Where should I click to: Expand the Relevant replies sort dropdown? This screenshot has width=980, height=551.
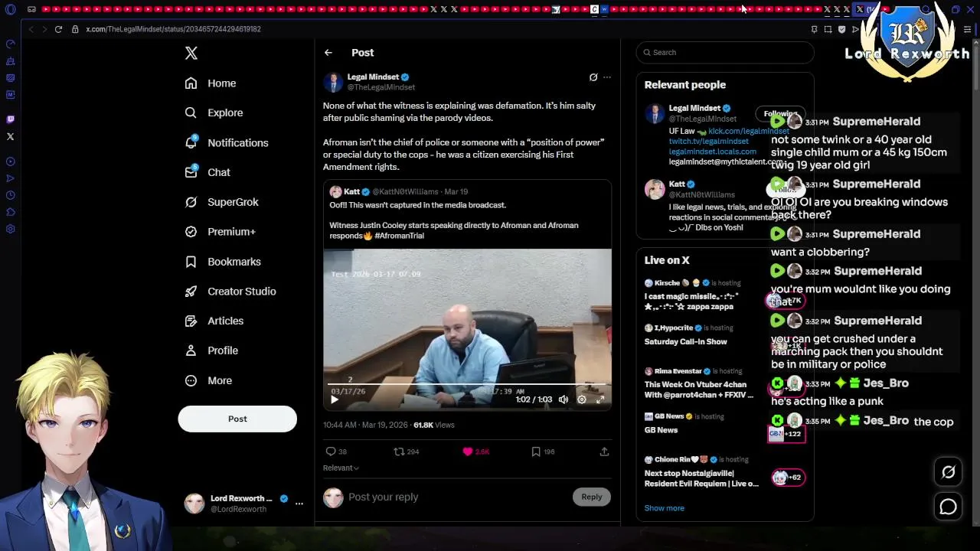click(x=341, y=468)
